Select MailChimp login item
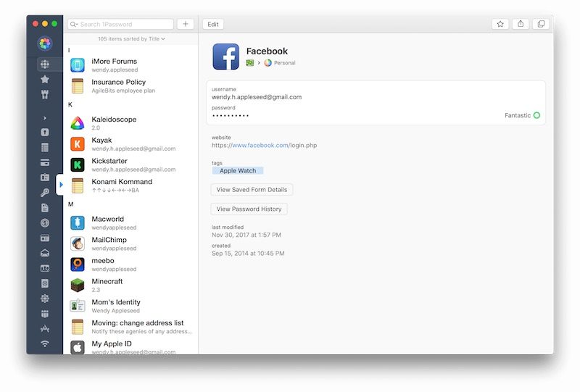Screen dimensions: 580x392 tap(131, 243)
